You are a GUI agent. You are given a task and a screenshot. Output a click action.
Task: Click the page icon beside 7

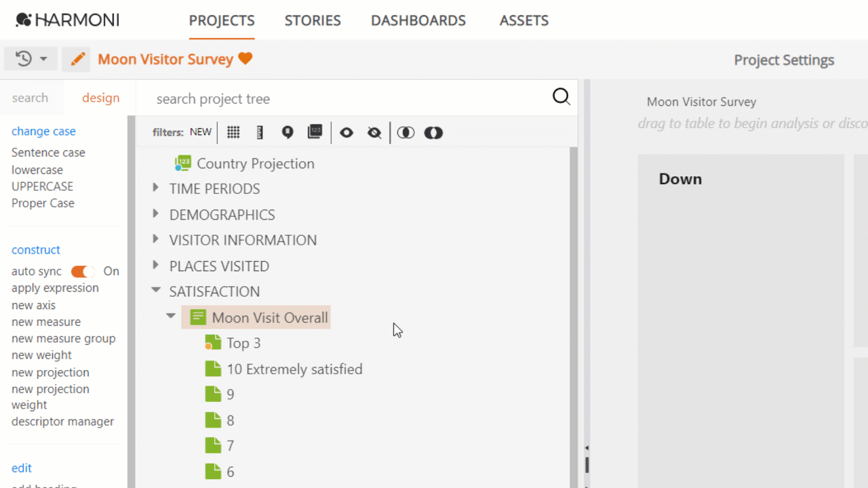tap(213, 445)
